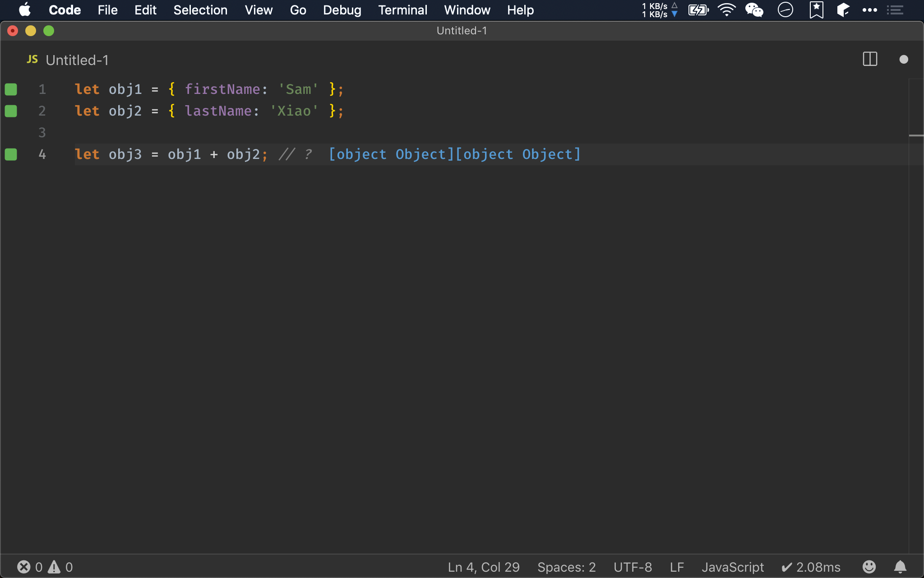Screen dimensions: 924x578
Task: Click the unsaved changes dot icon
Action: click(903, 59)
